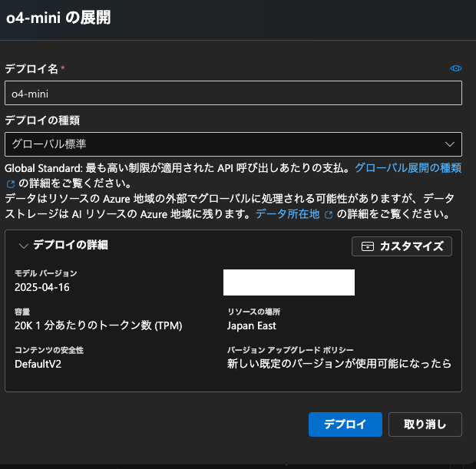Toggle the eye icon beside デプロイ名

456,68
